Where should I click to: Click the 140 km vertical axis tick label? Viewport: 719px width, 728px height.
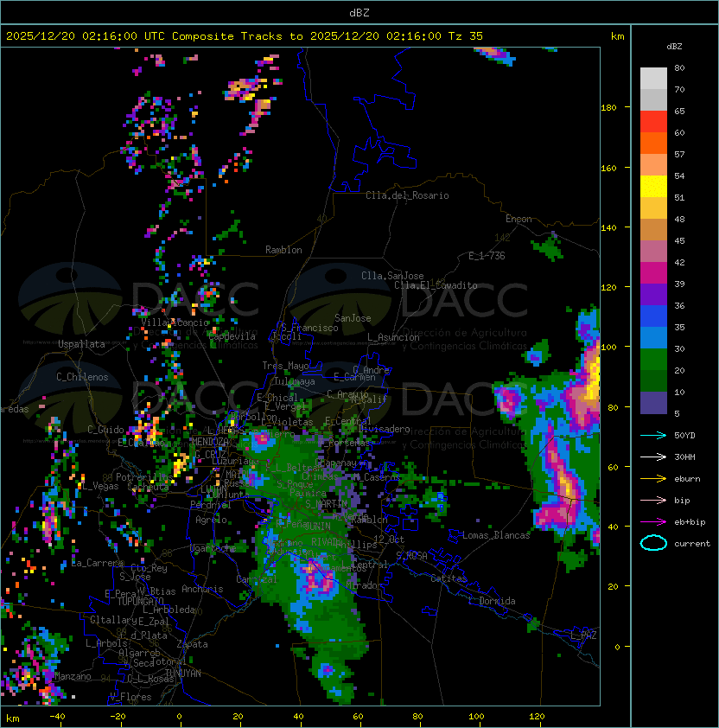click(x=608, y=227)
